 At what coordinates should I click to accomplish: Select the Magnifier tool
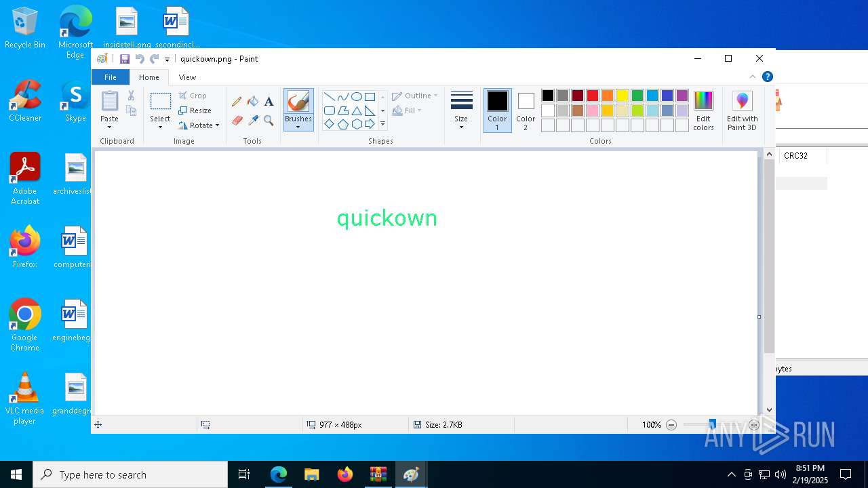pos(269,121)
